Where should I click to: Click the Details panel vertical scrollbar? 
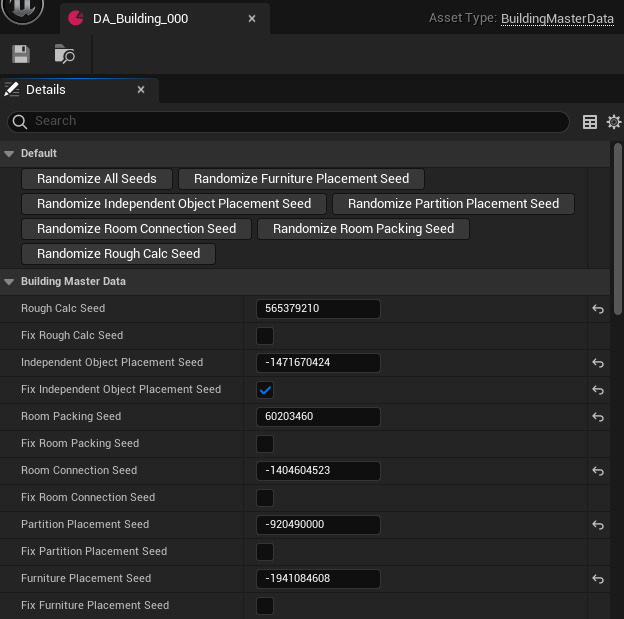618,229
